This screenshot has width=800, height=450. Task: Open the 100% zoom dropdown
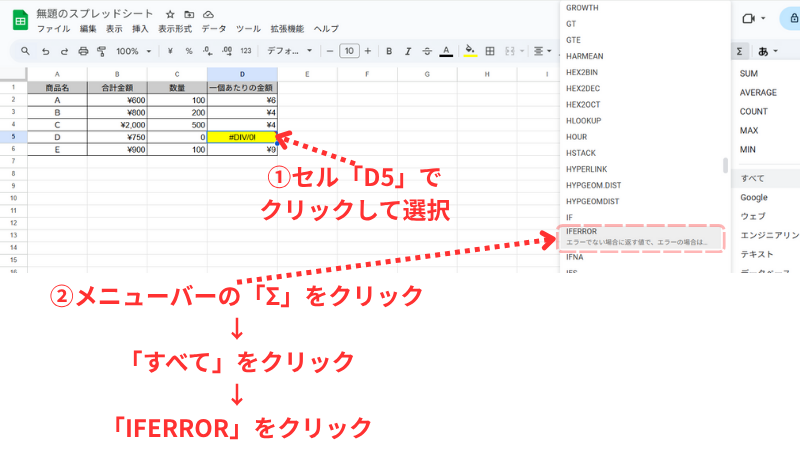click(x=133, y=51)
